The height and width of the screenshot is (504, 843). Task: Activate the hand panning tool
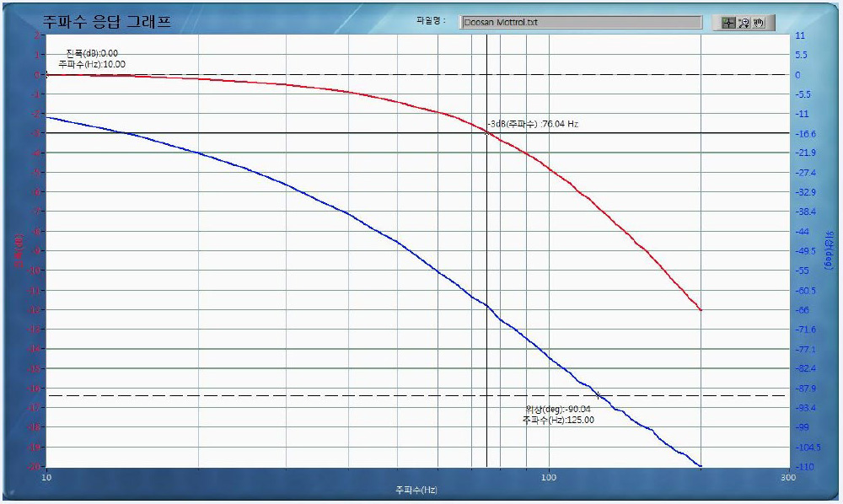click(x=759, y=23)
